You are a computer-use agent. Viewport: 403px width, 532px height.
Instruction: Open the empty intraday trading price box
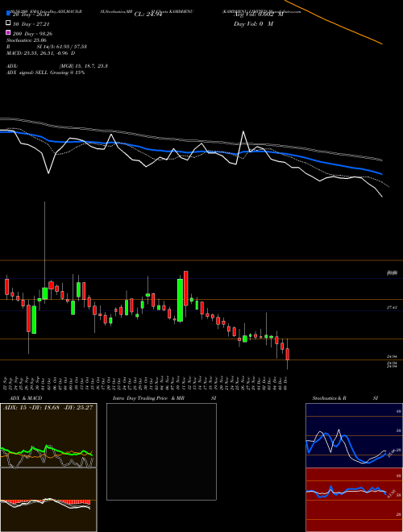tap(161, 451)
